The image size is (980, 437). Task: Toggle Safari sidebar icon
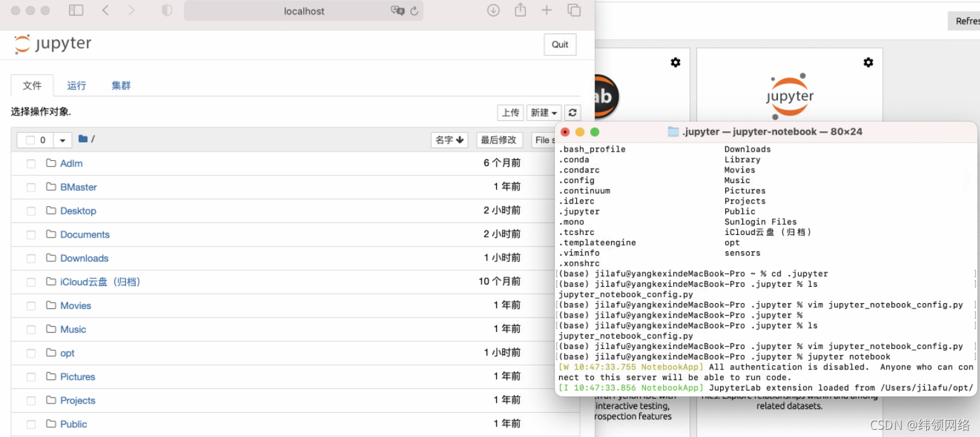coord(76,10)
